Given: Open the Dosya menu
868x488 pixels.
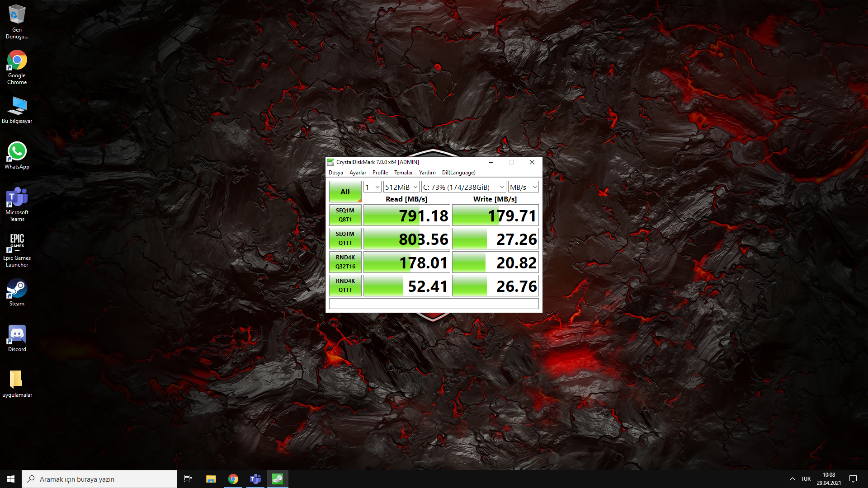Looking at the screenshot, I should point(335,173).
